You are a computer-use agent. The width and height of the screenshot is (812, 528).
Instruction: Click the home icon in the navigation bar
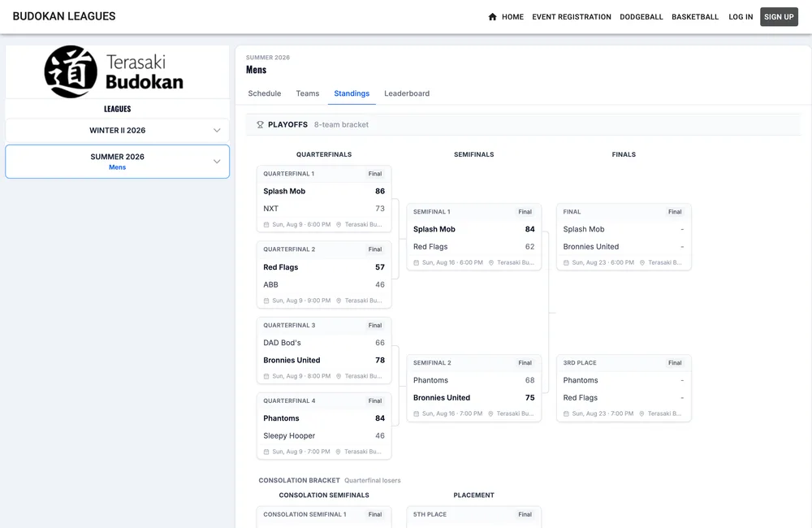[493, 16]
